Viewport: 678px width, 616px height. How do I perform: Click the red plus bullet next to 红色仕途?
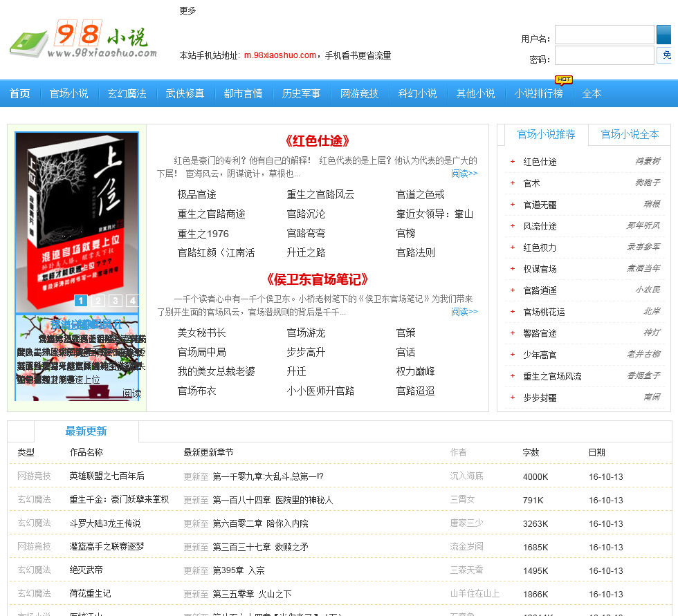(x=513, y=162)
